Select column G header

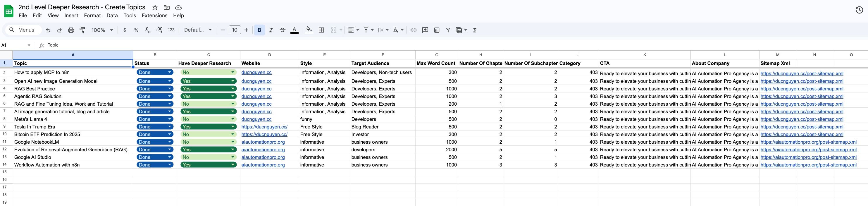coord(437,55)
